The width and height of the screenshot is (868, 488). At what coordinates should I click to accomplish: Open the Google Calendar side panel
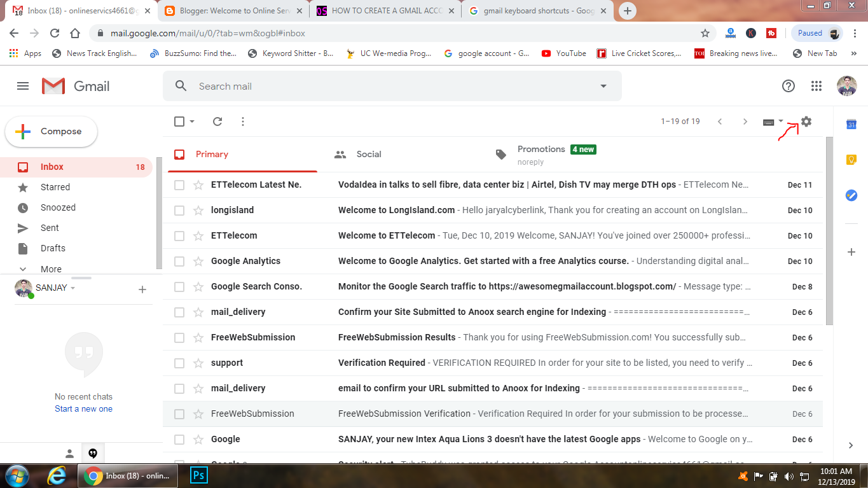(x=851, y=125)
